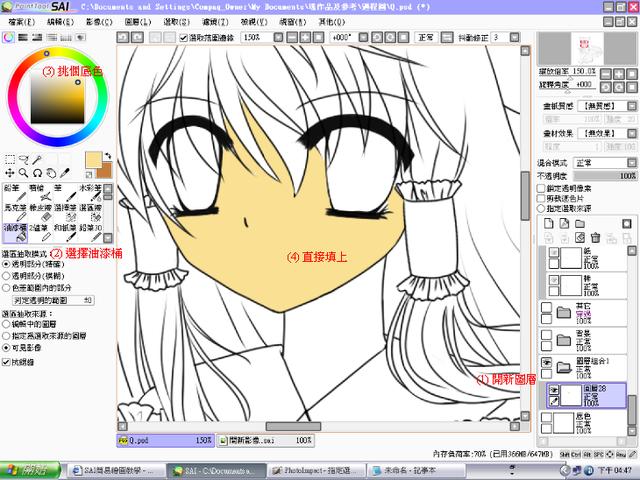This screenshot has height=480, width=640.
Task: Show the color wheel panel
Action: pos(8,38)
